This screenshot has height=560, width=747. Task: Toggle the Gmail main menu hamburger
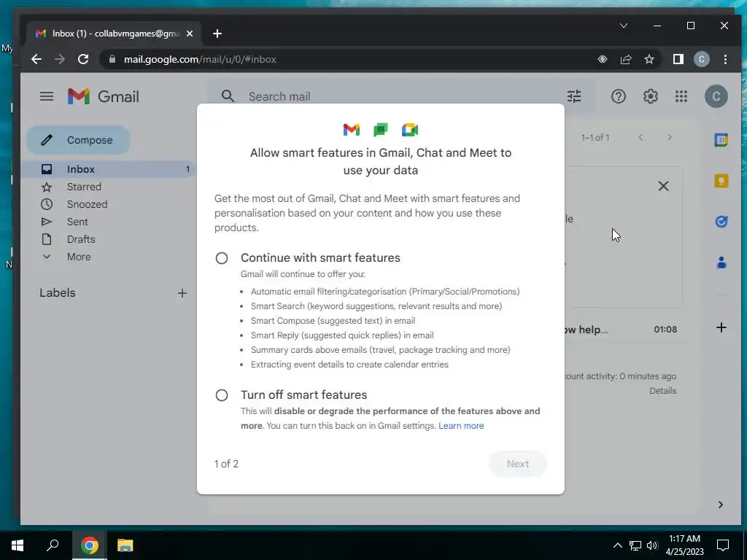pyautogui.click(x=47, y=97)
